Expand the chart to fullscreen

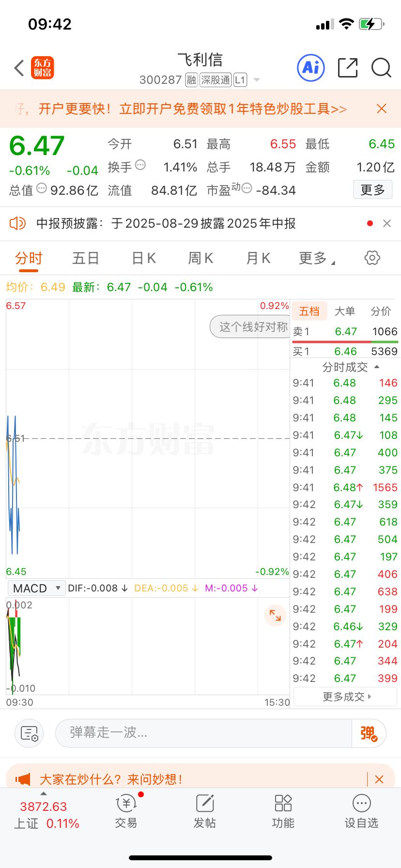click(x=275, y=616)
